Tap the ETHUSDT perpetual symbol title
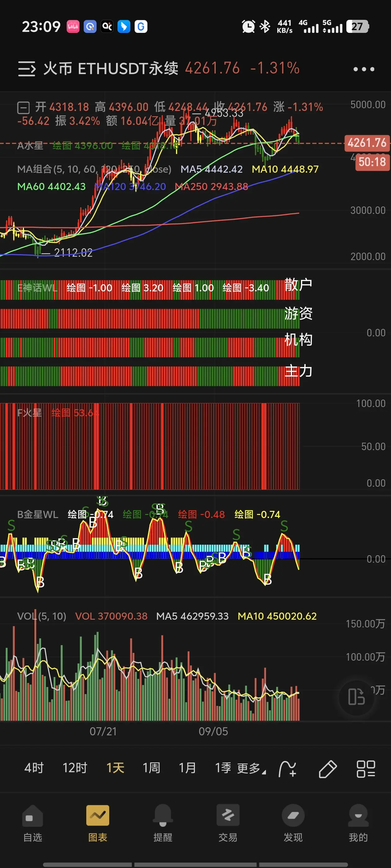The width and height of the screenshot is (391, 868). coord(111,69)
